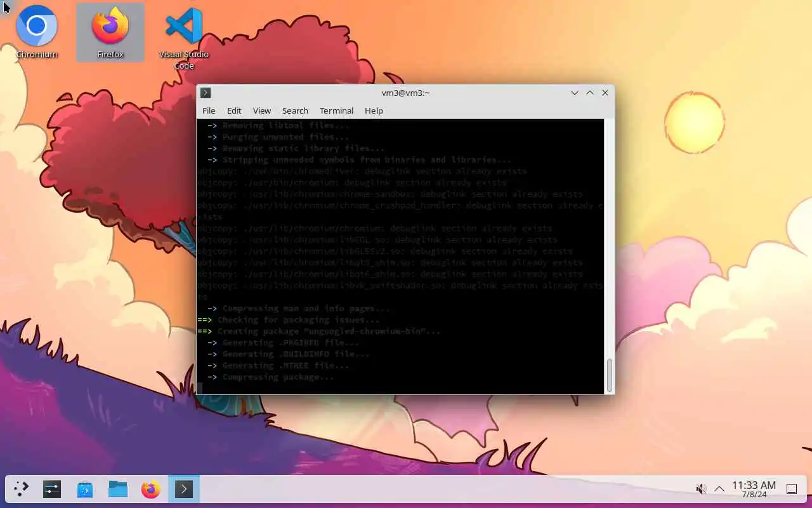Screen dimensions: 812x508
Task: Open System Settings from the taskbar
Action: [52, 489]
